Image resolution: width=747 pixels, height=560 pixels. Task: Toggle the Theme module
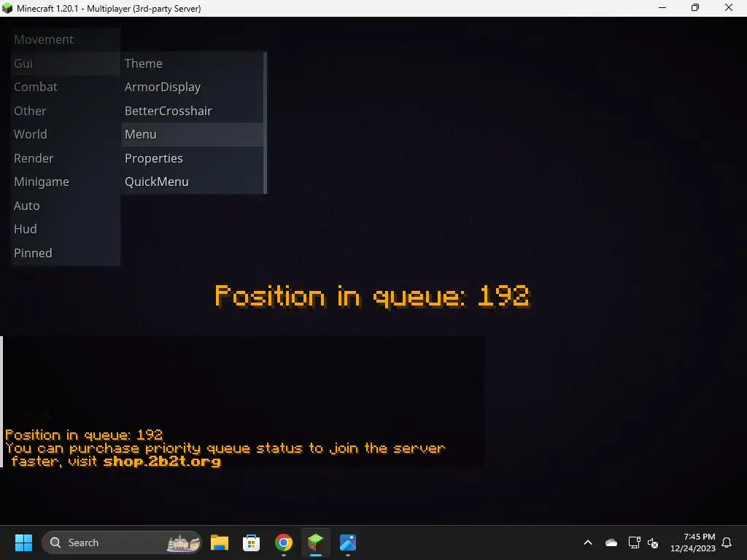tap(192, 63)
